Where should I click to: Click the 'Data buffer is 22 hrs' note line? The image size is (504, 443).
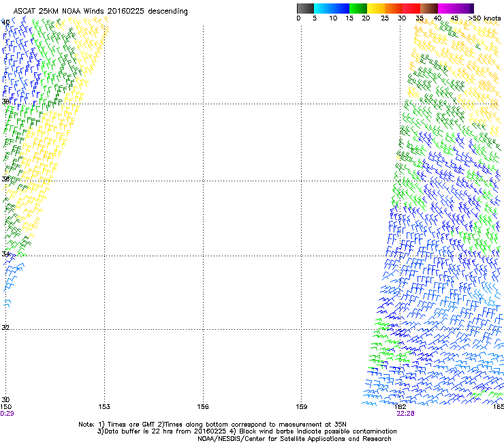(247, 431)
